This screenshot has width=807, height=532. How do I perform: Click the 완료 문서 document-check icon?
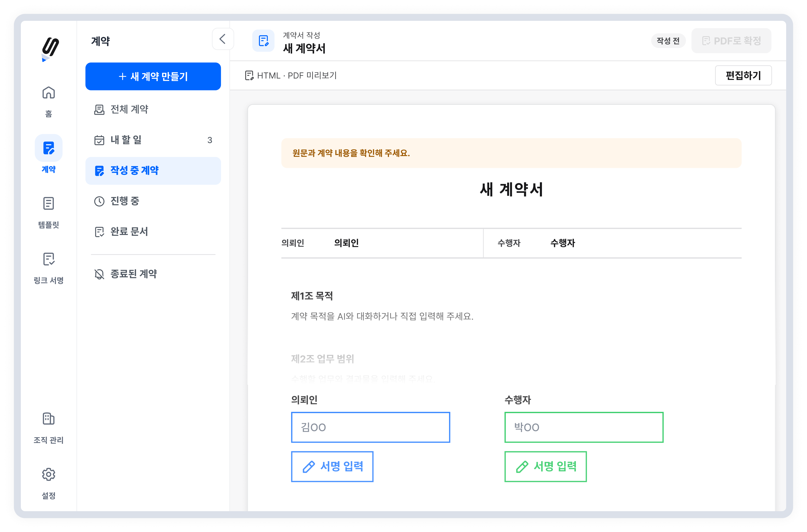pyautogui.click(x=99, y=232)
